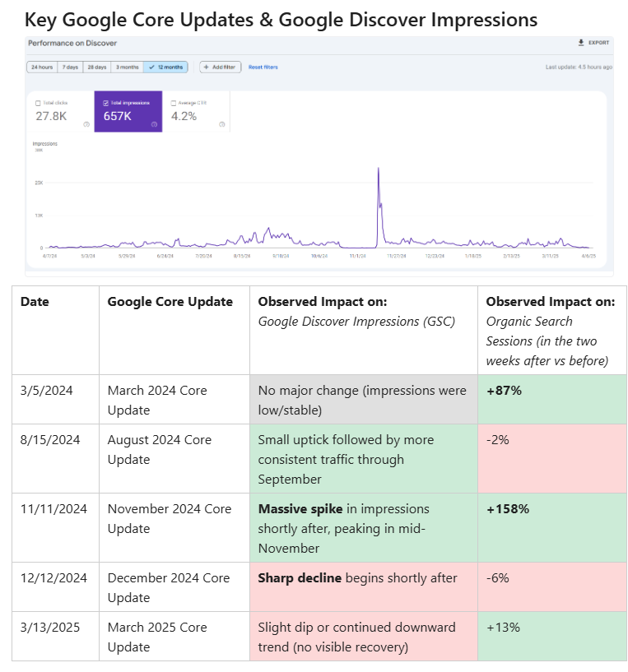This screenshot has width=628, height=672.
Task: Click the selected 12 months range
Action: (165, 67)
